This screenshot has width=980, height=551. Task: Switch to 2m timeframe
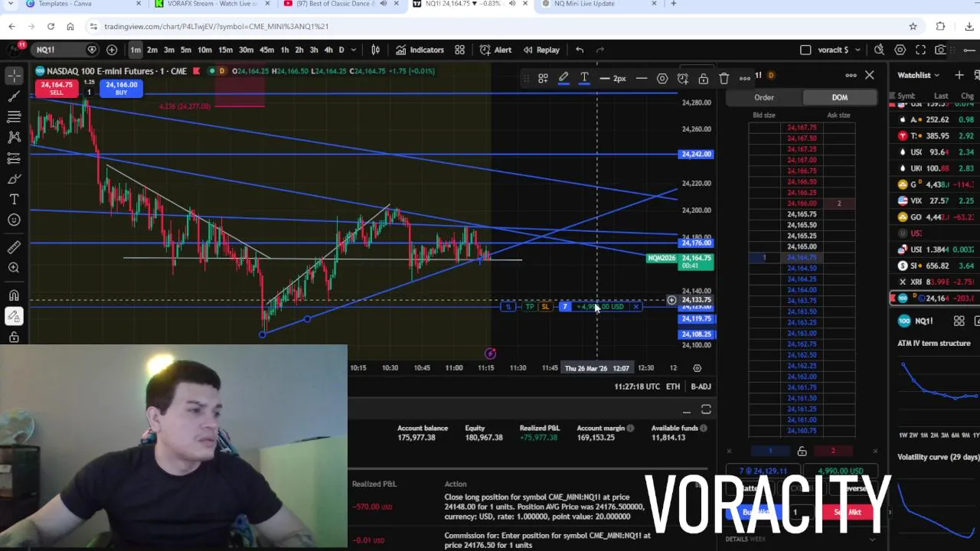point(152,50)
